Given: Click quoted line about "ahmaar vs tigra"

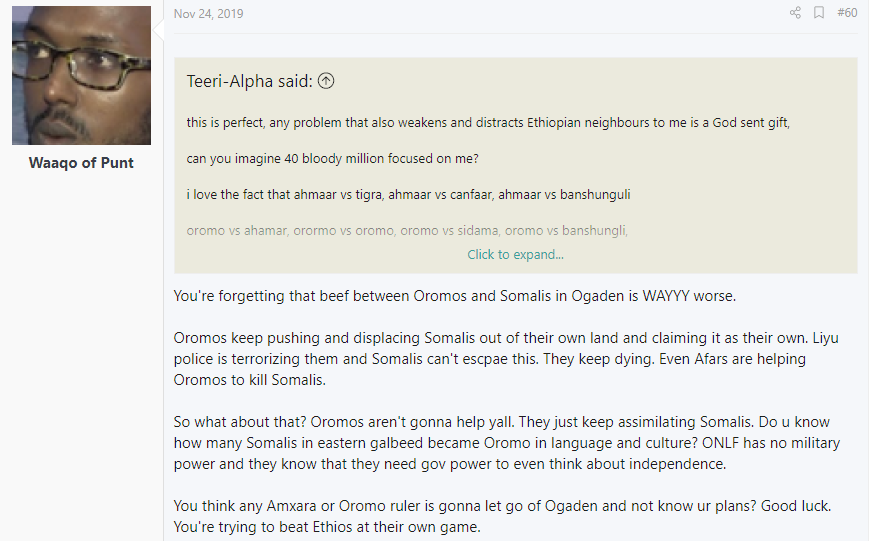Looking at the screenshot, I should point(408,194).
